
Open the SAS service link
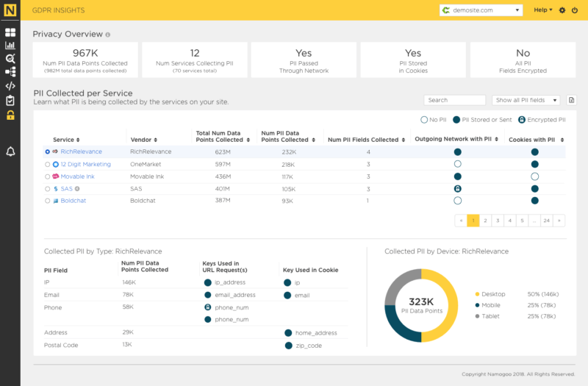point(67,189)
